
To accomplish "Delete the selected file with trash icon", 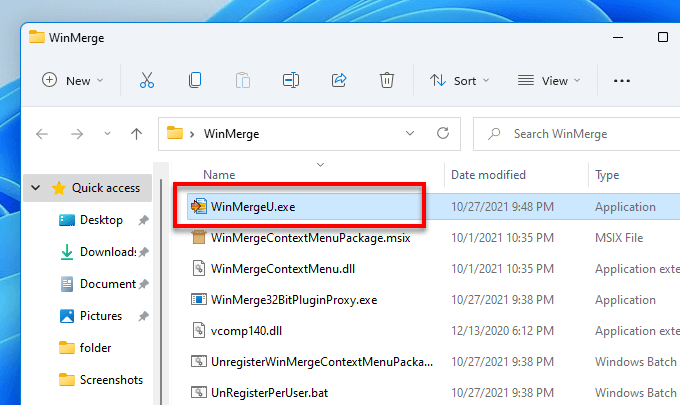I will (386, 81).
